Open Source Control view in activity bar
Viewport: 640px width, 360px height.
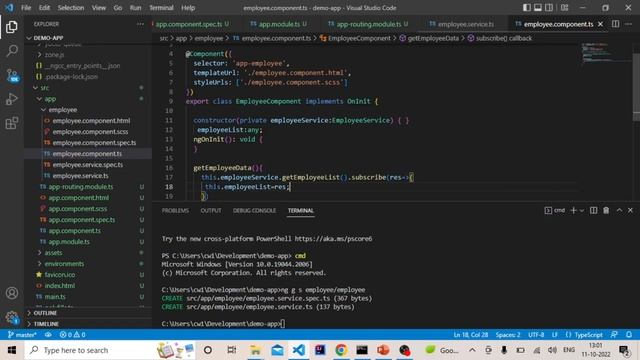(12, 76)
